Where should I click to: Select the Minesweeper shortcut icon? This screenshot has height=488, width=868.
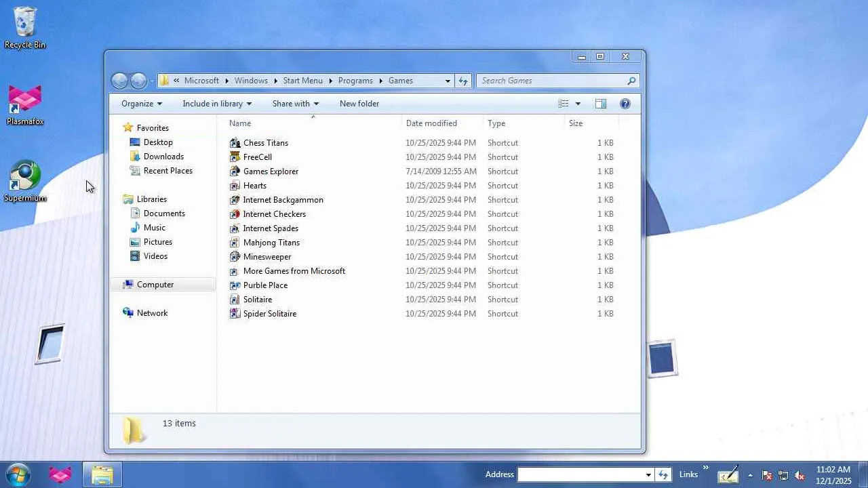[x=235, y=257]
